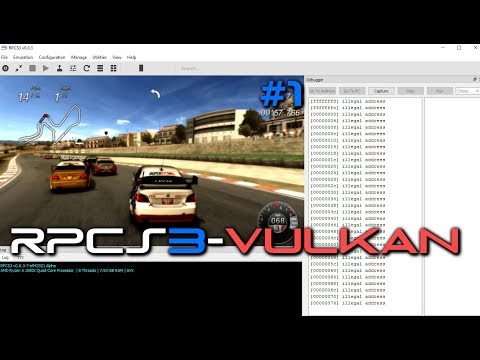The width and height of the screenshot is (480, 360).
Task: Toggle fullscreen with the arrows toolbar icon
Action: pos(19,68)
